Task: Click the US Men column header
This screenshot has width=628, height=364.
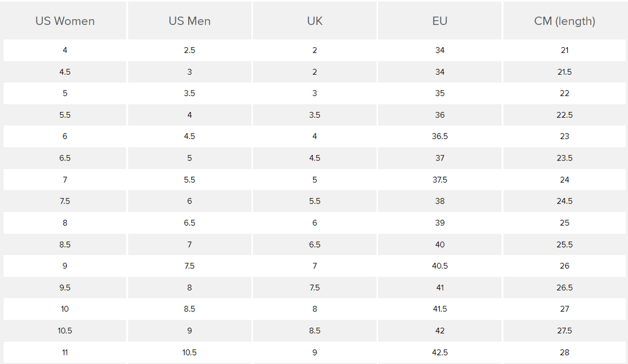Action: [190, 21]
